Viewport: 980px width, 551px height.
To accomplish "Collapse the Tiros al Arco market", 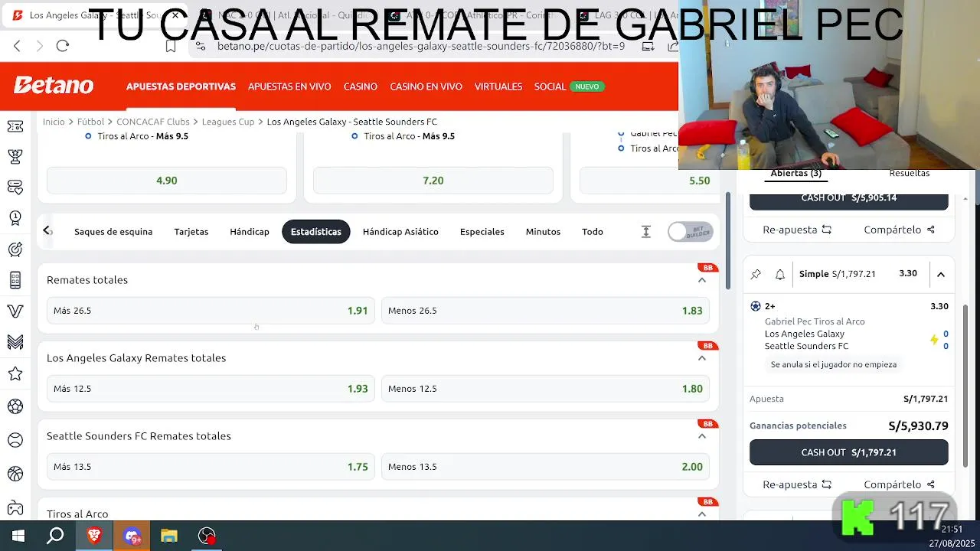I will [x=702, y=514].
